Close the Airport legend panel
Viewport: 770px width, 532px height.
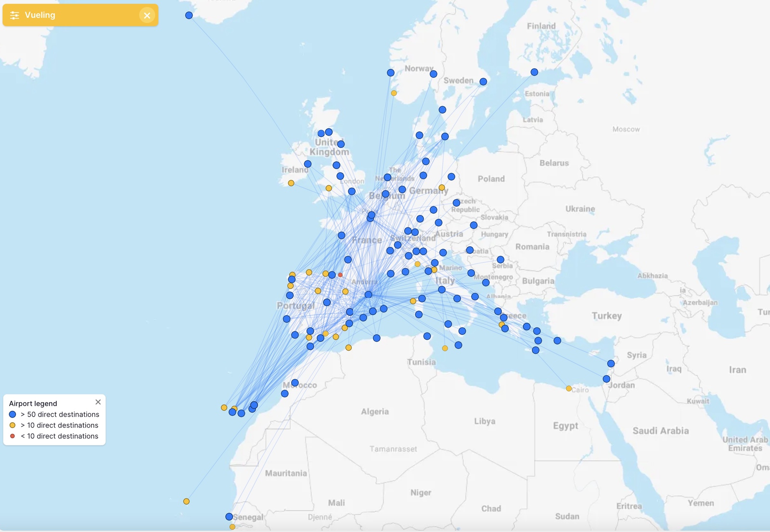click(98, 402)
